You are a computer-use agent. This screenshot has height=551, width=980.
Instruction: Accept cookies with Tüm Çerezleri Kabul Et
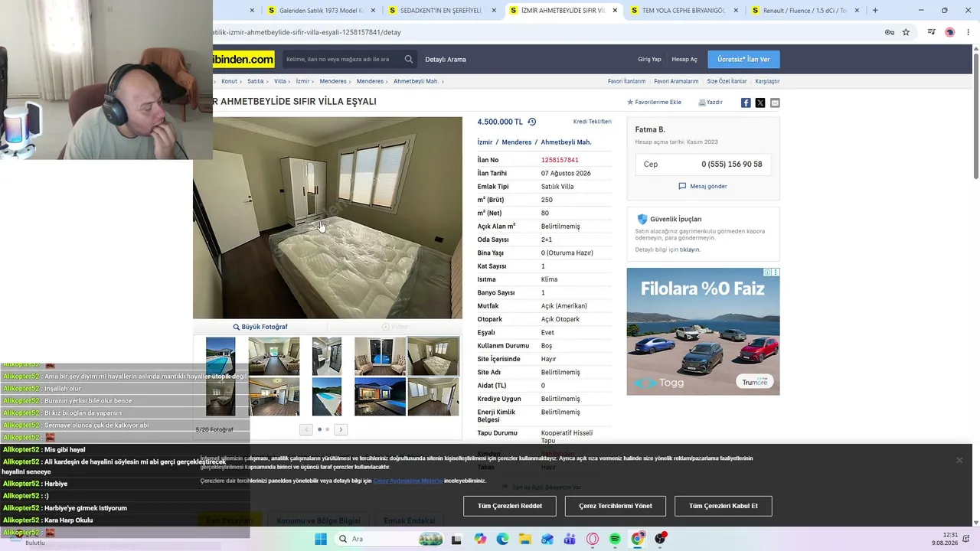tap(724, 506)
